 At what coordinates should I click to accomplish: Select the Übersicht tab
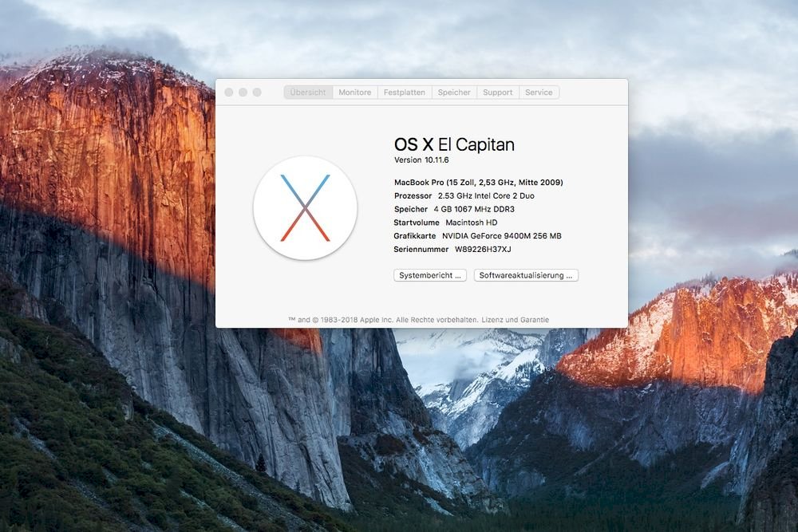(308, 93)
